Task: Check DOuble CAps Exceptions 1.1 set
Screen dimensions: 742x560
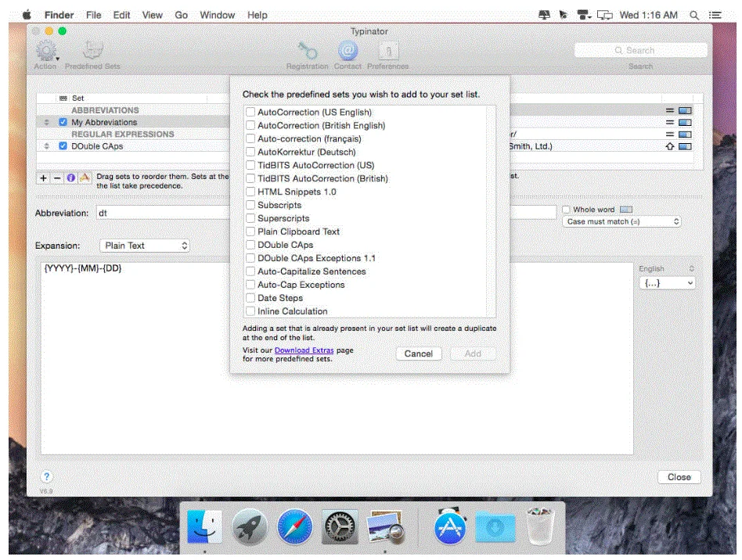Action: click(250, 258)
